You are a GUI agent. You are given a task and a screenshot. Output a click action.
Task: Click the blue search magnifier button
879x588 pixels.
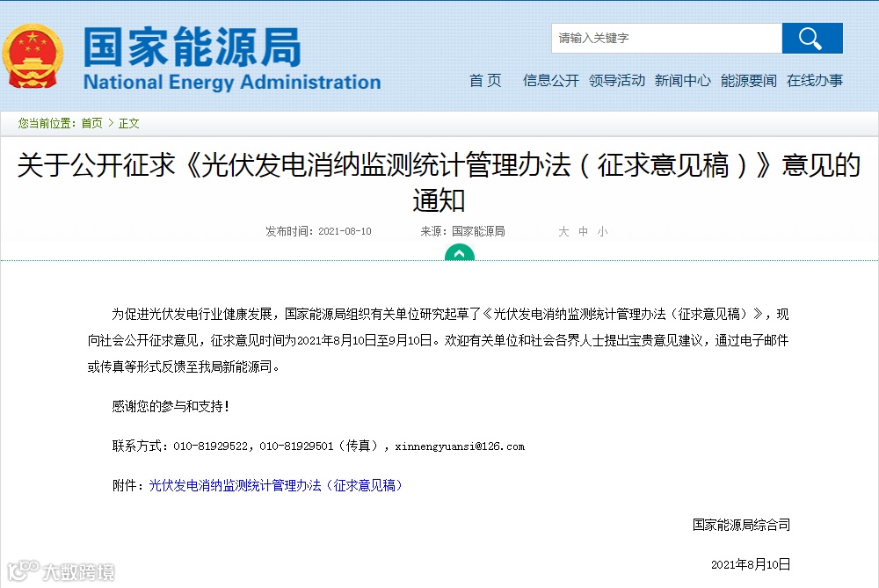click(x=811, y=38)
